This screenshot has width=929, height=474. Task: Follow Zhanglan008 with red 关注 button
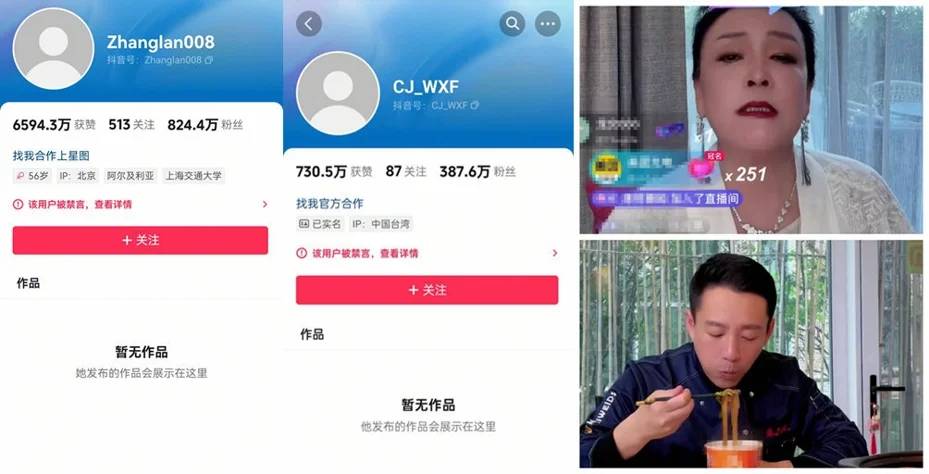(x=140, y=240)
